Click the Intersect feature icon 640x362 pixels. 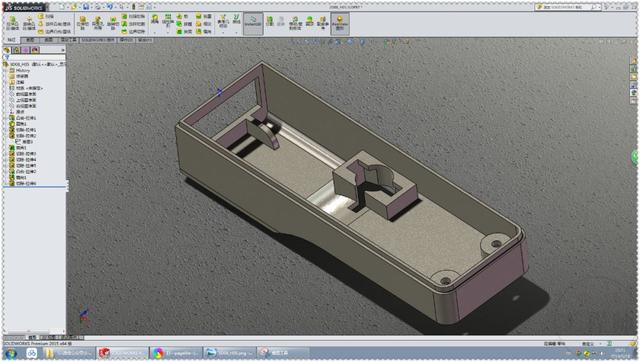pyautogui.click(x=203, y=24)
